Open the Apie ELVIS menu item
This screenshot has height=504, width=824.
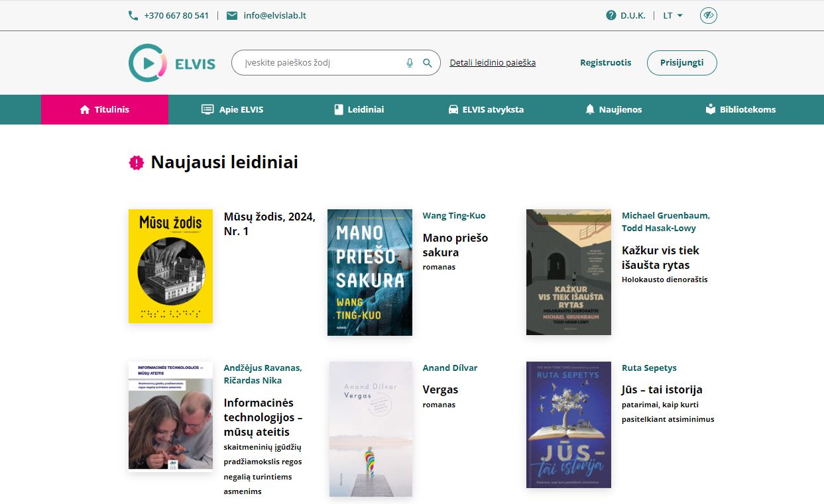click(232, 109)
